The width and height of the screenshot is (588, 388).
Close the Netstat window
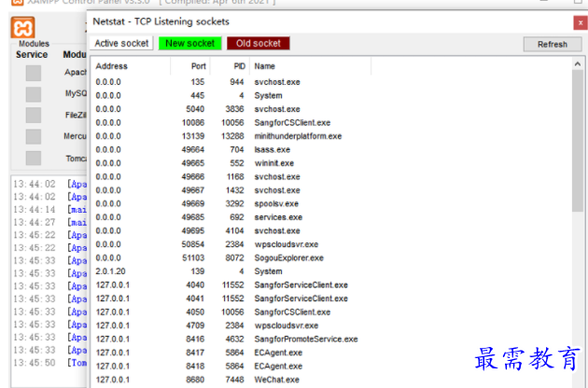(581, 23)
